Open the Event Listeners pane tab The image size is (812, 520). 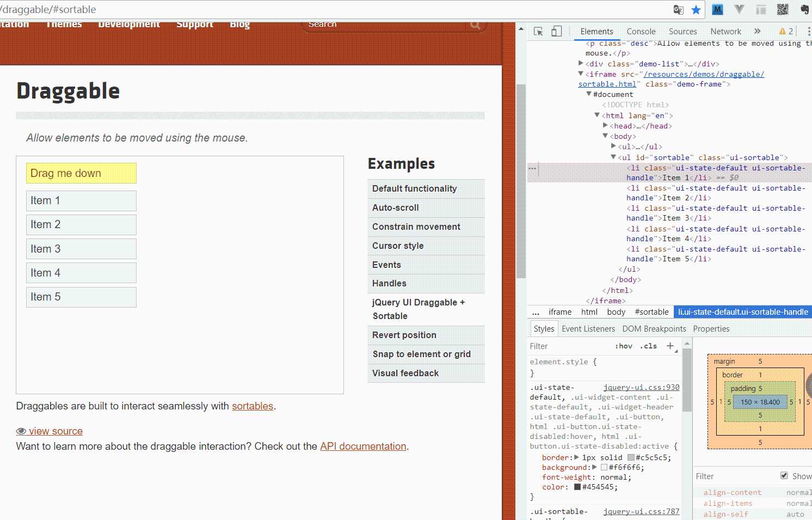tap(588, 329)
